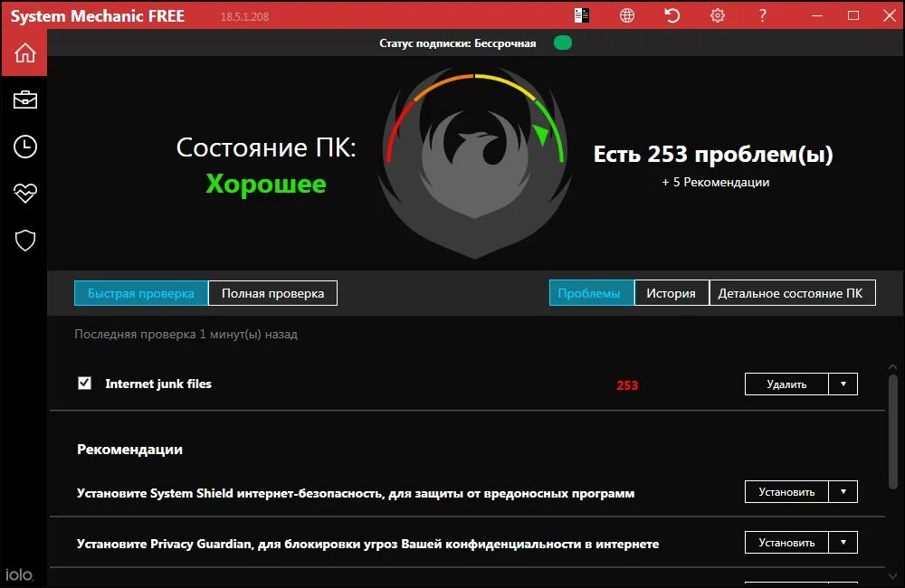Uncheck the Internet junk files checkbox
The height and width of the screenshot is (588, 905).
coord(84,384)
